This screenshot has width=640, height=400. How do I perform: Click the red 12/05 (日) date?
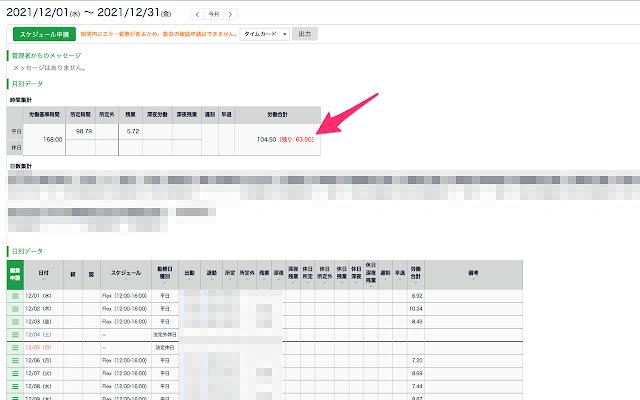click(38, 348)
